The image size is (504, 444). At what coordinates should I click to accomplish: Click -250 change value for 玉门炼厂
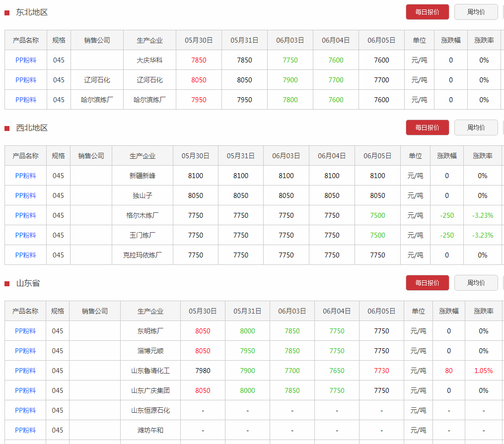[x=447, y=235]
